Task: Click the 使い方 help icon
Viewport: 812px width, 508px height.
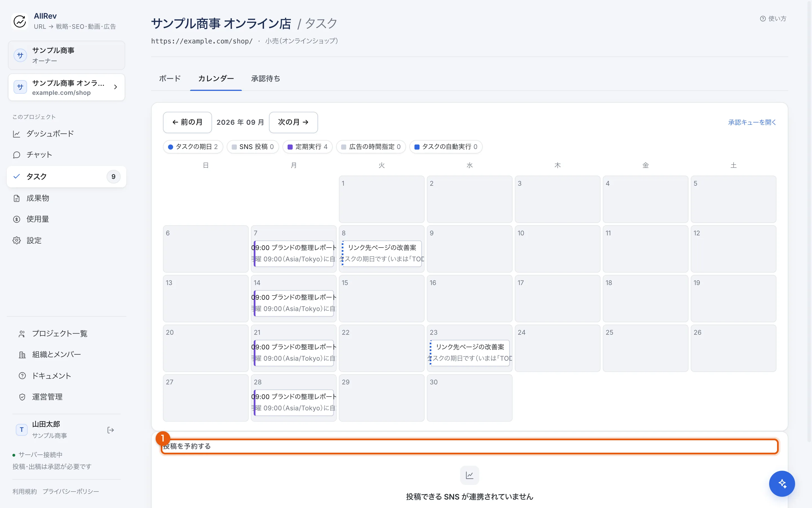Action: pos(763,19)
